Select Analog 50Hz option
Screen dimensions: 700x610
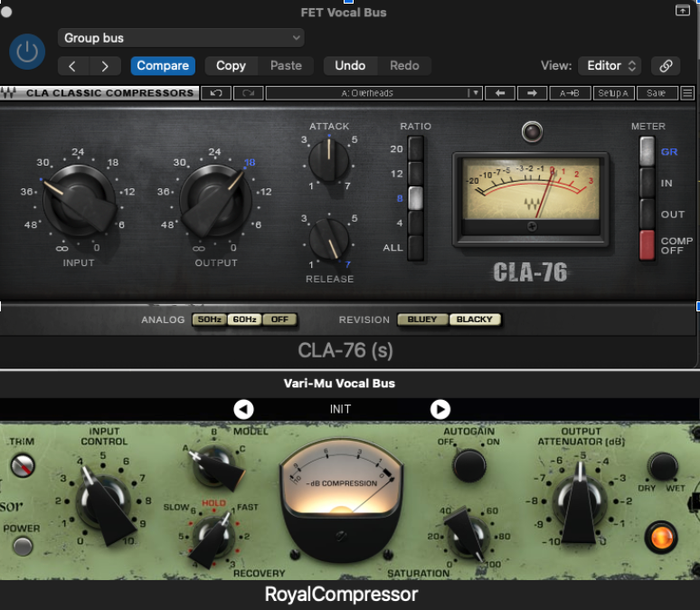coord(210,319)
